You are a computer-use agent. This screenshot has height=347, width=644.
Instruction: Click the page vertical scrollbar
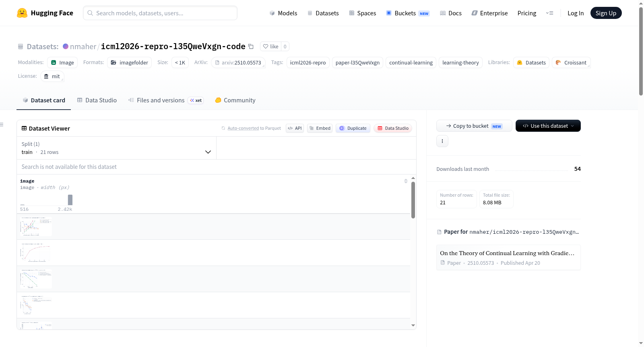click(x=641, y=51)
